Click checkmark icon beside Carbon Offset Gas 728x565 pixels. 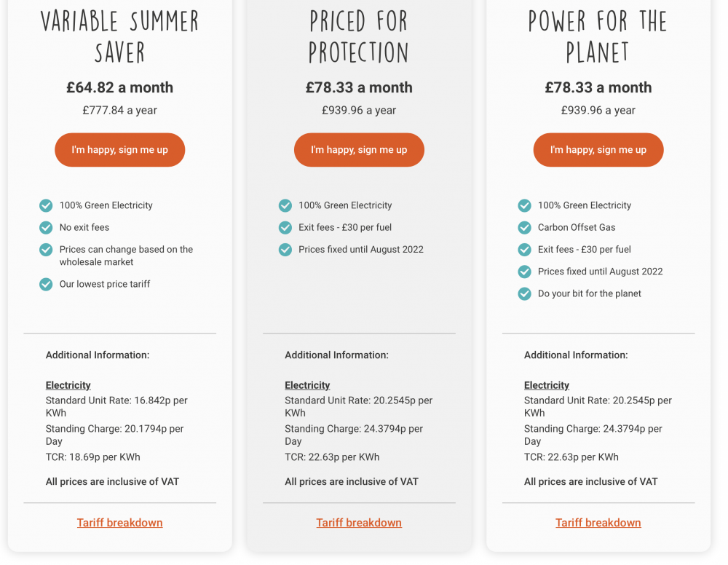pos(525,227)
